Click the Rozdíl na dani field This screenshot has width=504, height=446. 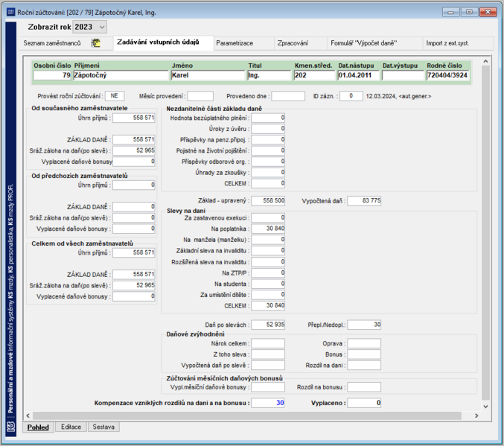click(364, 366)
